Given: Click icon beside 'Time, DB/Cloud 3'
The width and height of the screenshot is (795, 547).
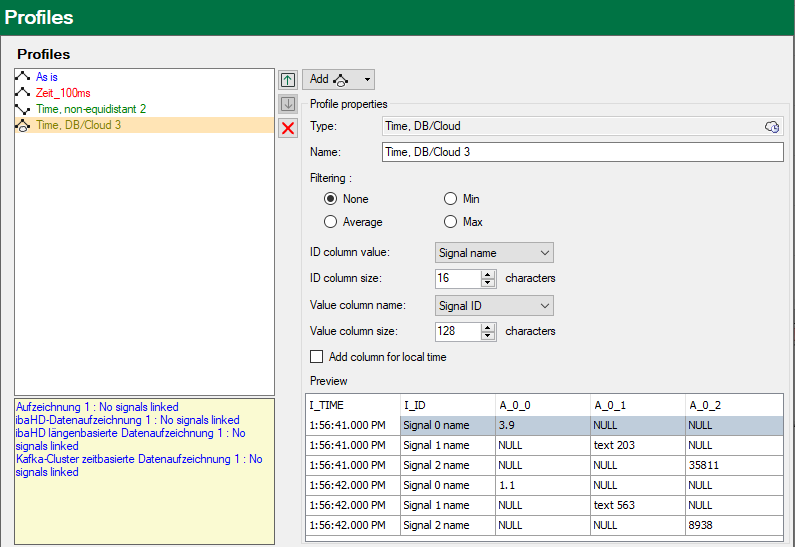Looking at the screenshot, I should point(24,125).
